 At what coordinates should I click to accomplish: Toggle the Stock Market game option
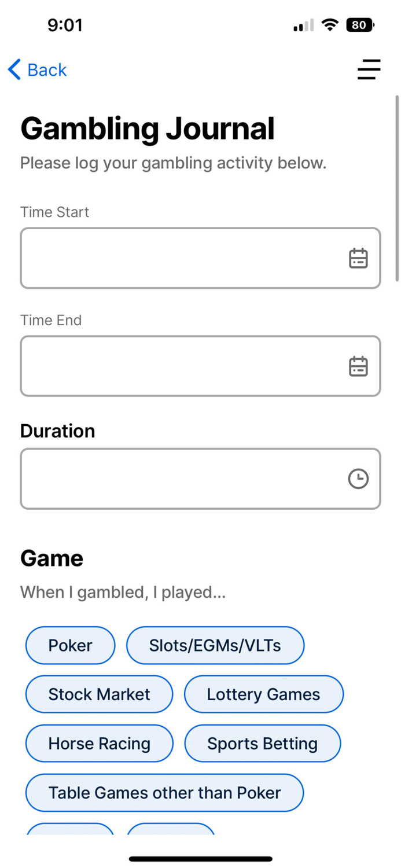pyautogui.click(x=99, y=694)
